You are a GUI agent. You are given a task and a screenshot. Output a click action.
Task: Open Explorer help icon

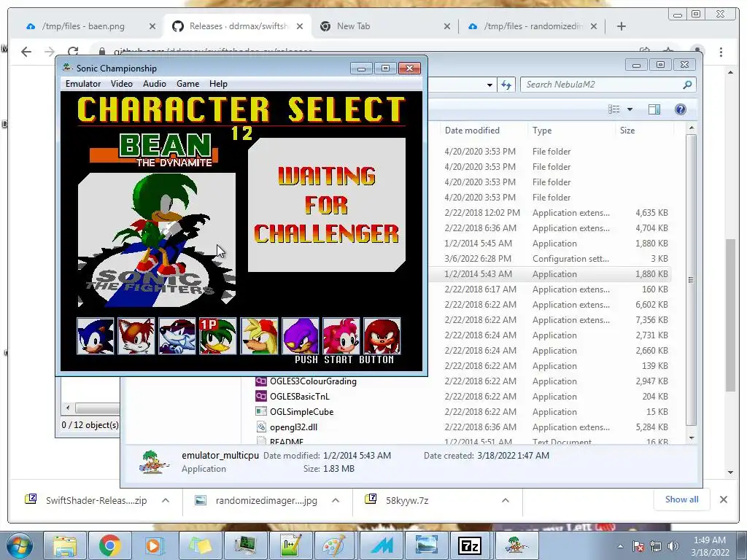point(681,109)
